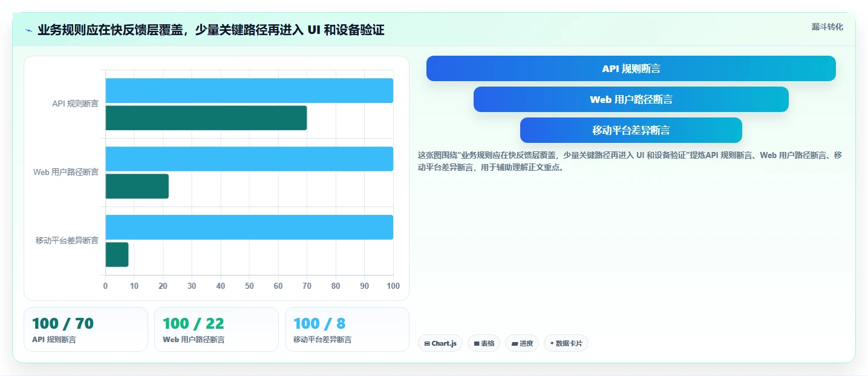868x376 pixels.
Task: Select the funnel bar Web 用户路径断言
Action: pos(631,99)
